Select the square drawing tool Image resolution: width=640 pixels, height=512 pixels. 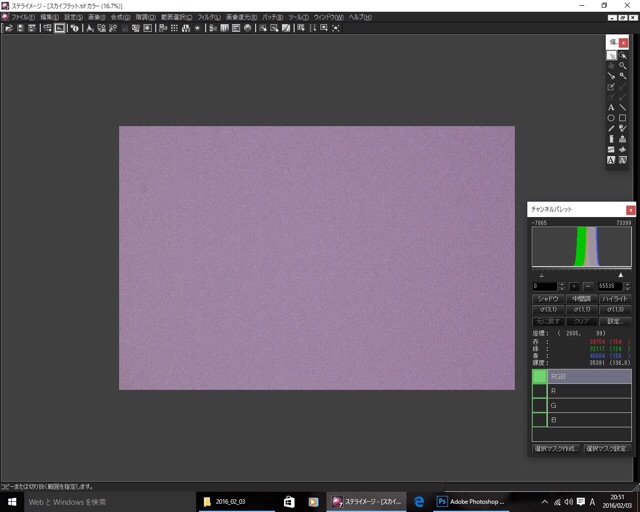pyautogui.click(x=622, y=118)
